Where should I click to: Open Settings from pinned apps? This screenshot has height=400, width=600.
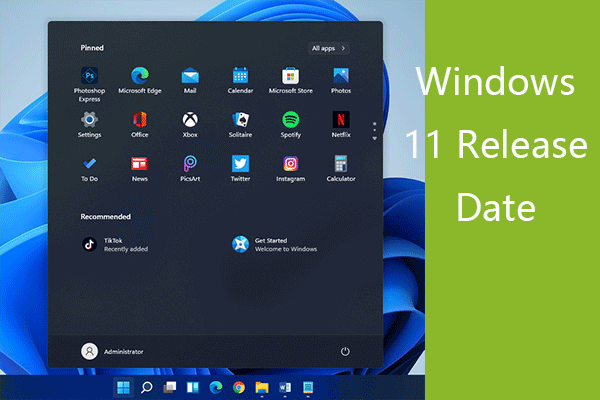coord(89,124)
